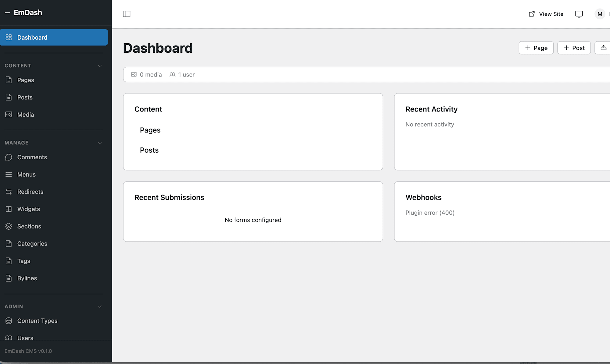Collapse the ADMIN sidebar section
Viewport: 610px width, 364px height.
[x=99, y=306]
